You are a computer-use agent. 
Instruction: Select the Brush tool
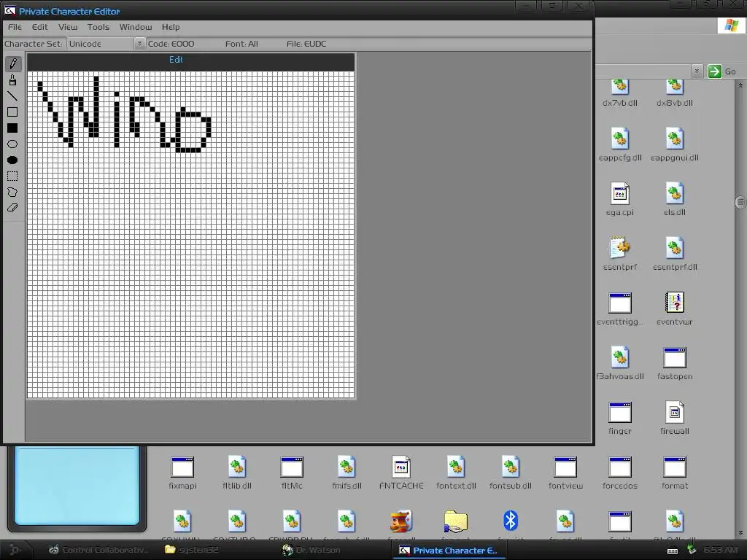[x=13, y=80]
